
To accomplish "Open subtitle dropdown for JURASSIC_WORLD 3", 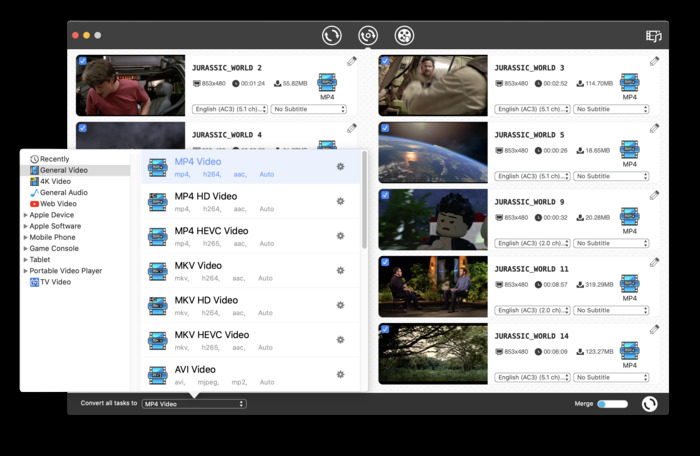I will coord(610,109).
